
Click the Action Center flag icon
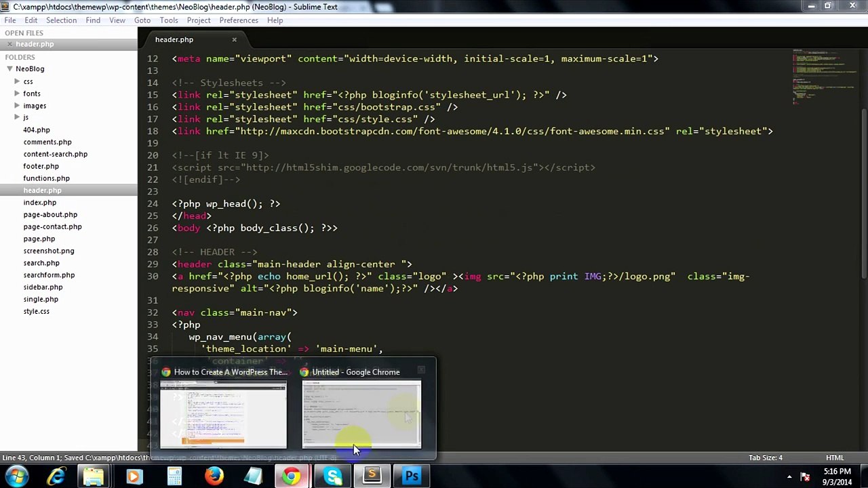805,476
